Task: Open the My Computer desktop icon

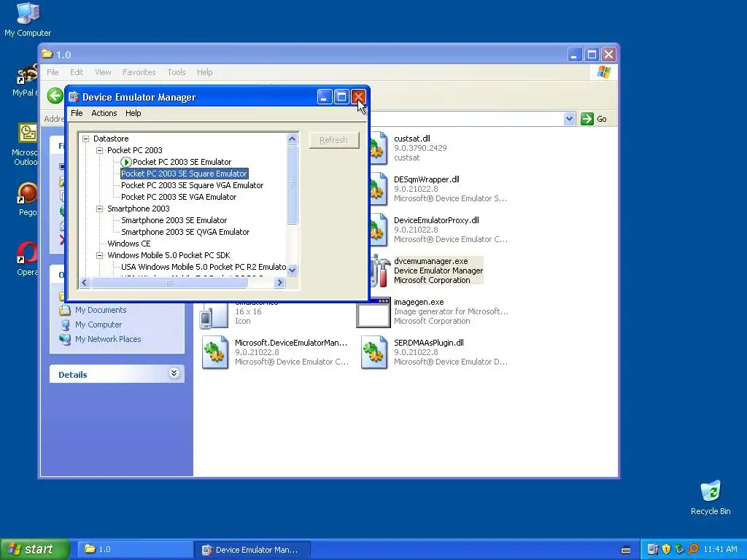Action: click(28, 19)
